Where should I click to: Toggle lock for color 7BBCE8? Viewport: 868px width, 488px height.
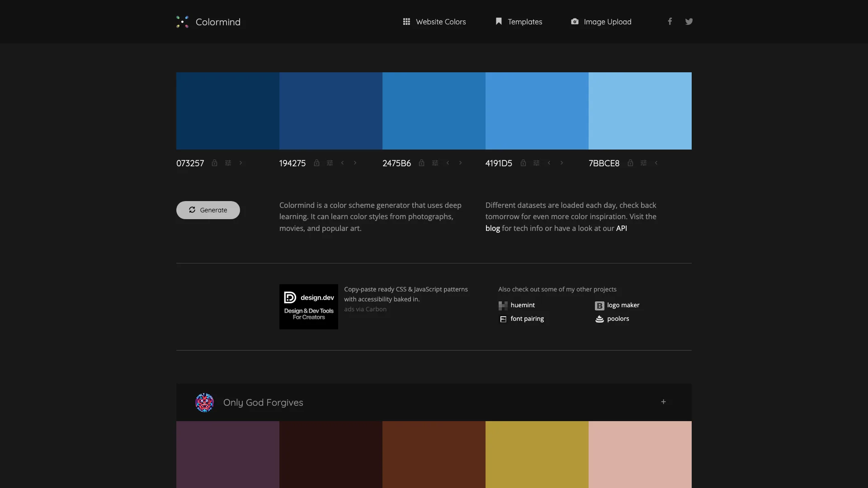(x=630, y=163)
